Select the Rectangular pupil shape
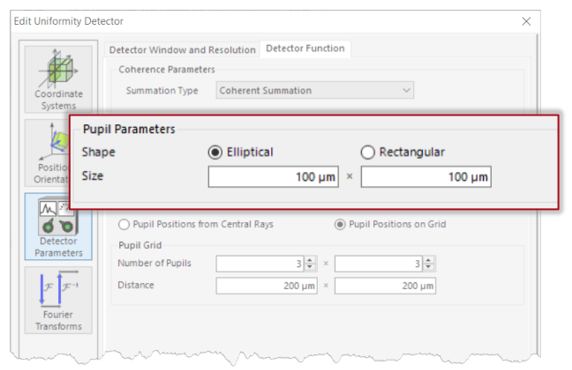The image size is (572, 370). [402, 152]
